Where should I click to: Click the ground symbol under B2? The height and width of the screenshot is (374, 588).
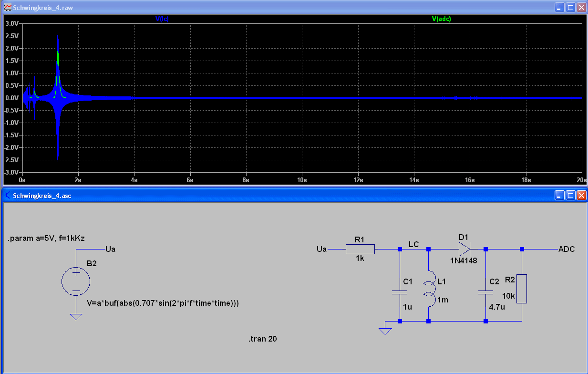tap(76, 317)
